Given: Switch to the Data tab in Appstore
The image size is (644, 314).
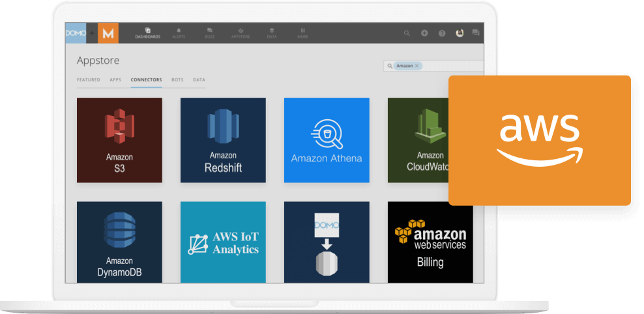Looking at the screenshot, I should [x=199, y=80].
